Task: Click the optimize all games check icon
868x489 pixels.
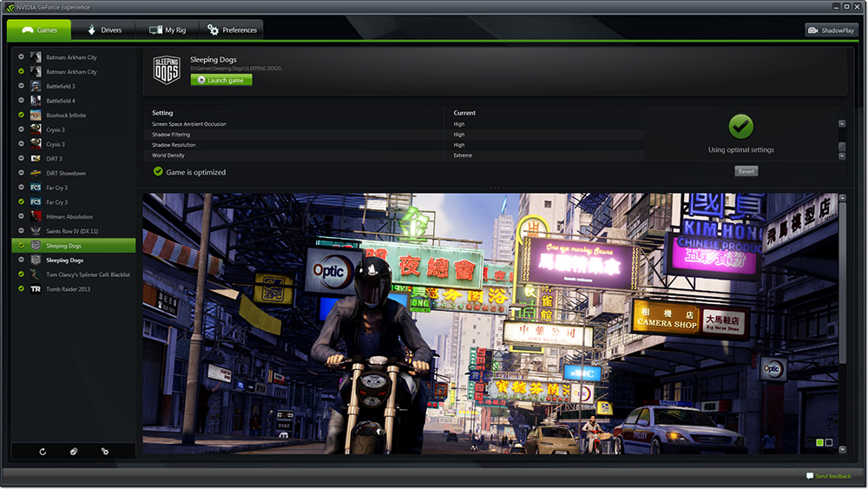Action: tap(74, 452)
